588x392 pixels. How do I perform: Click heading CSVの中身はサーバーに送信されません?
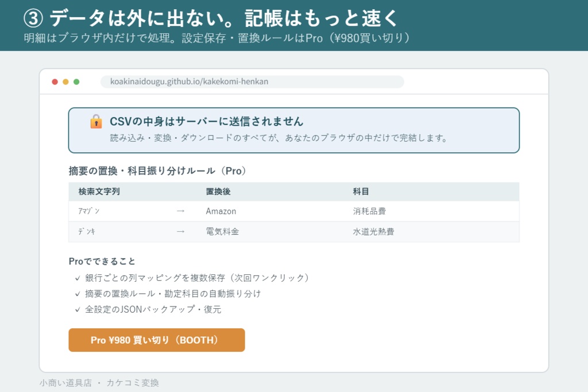coord(207,122)
